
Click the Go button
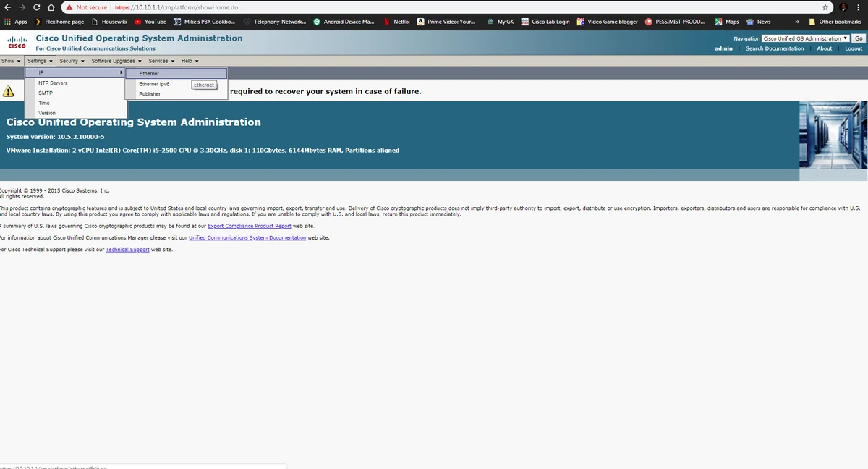tap(858, 38)
